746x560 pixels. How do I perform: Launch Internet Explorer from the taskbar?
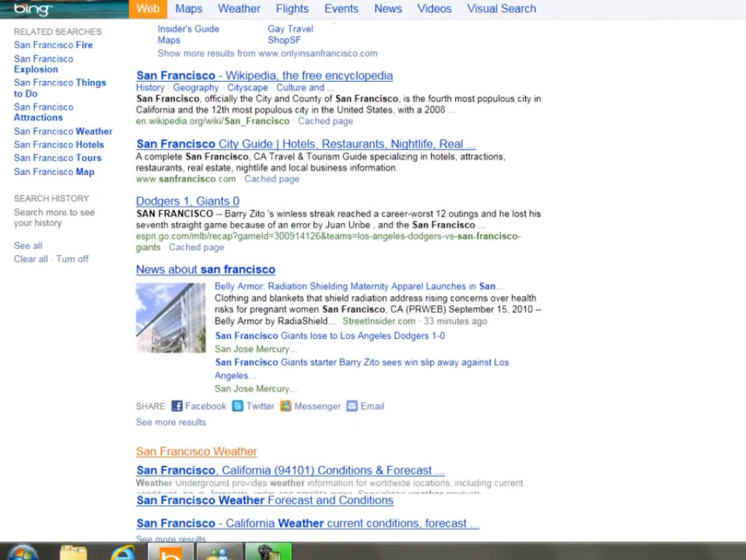(x=122, y=551)
